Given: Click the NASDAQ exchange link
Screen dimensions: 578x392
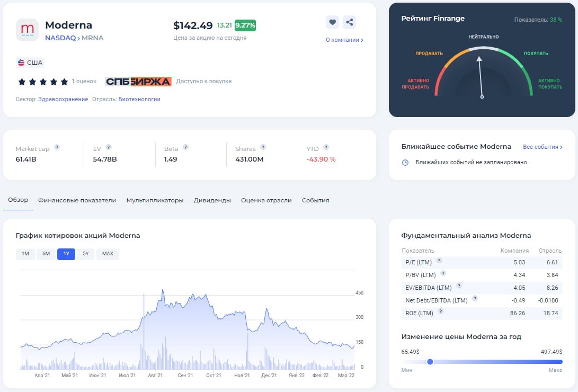Looking at the screenshot, I should (x=60, y=38).
